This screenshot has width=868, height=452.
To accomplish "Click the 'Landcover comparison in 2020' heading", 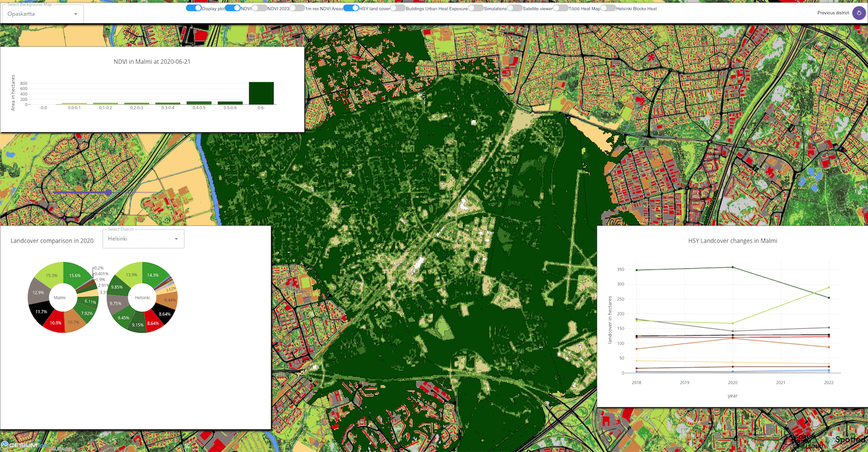I will point(52,241).
